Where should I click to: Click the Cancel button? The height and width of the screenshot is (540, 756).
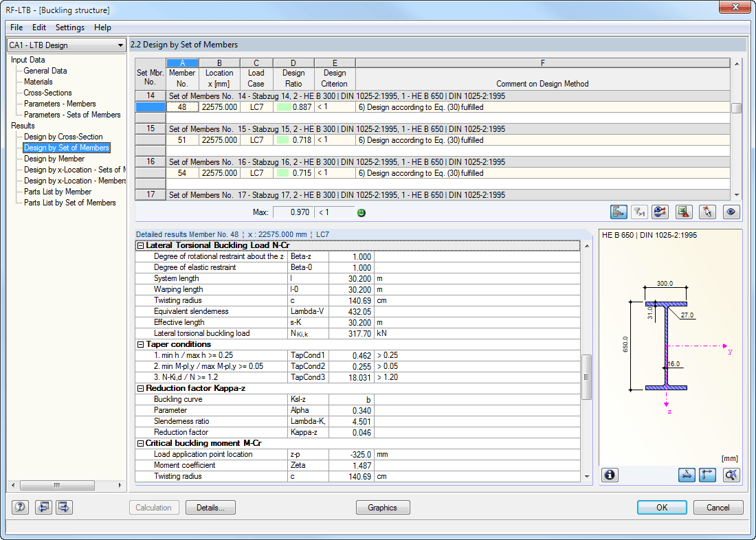pyautogui.click(x=718, y=508)
